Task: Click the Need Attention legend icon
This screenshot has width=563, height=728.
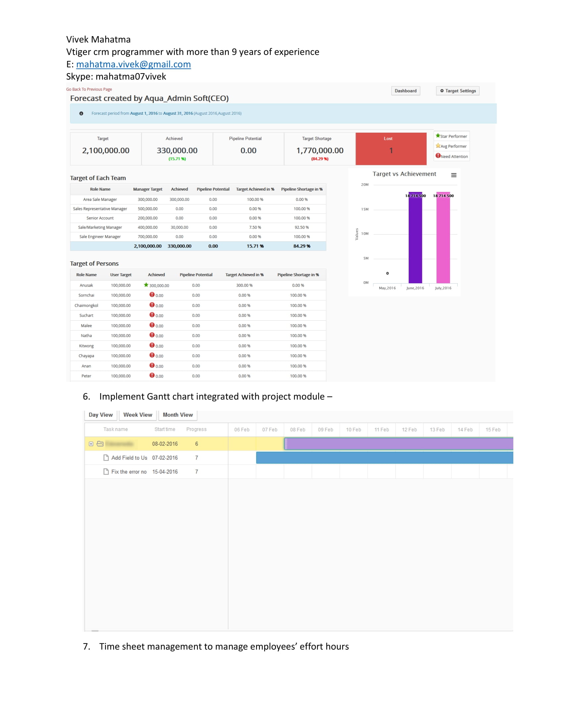Action: [438, 156]
